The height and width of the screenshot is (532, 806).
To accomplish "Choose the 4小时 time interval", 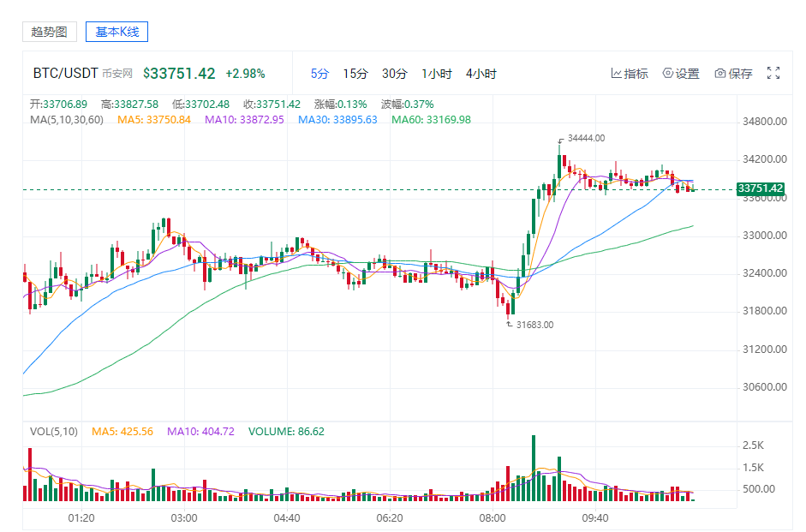I will pos(481,74).
